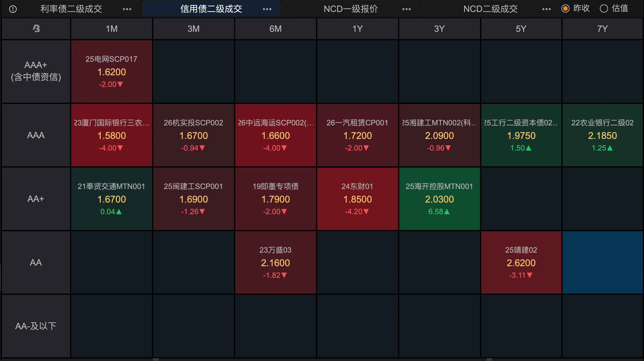
Task: Select the 估值 radio button
Action: [x=604, y=9]
